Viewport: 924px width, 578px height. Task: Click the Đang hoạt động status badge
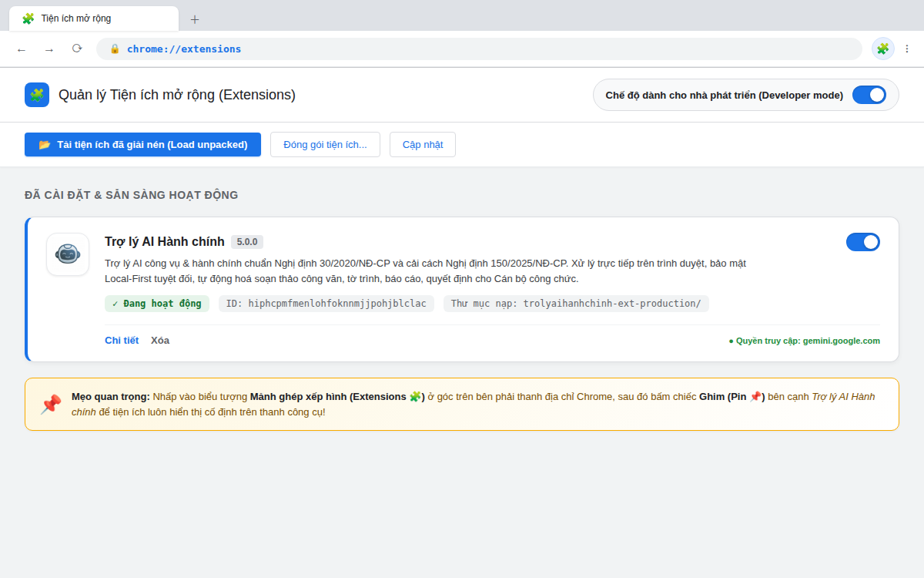click(157, 304)
